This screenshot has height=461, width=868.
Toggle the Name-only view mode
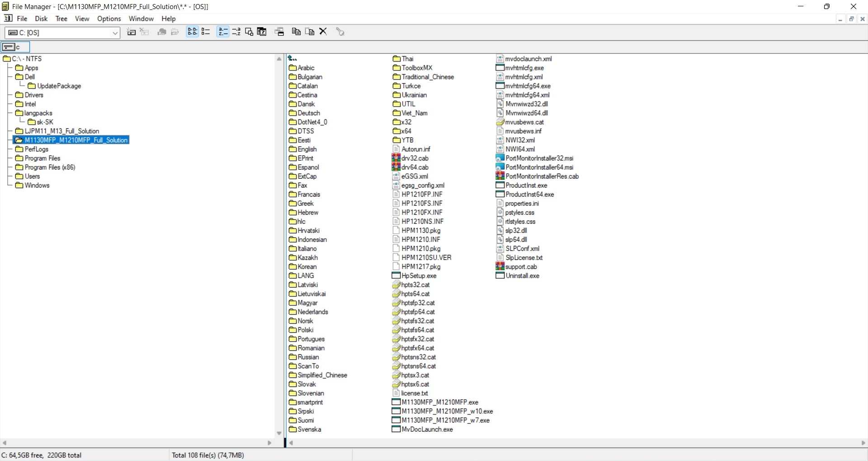tap(192, 32)
